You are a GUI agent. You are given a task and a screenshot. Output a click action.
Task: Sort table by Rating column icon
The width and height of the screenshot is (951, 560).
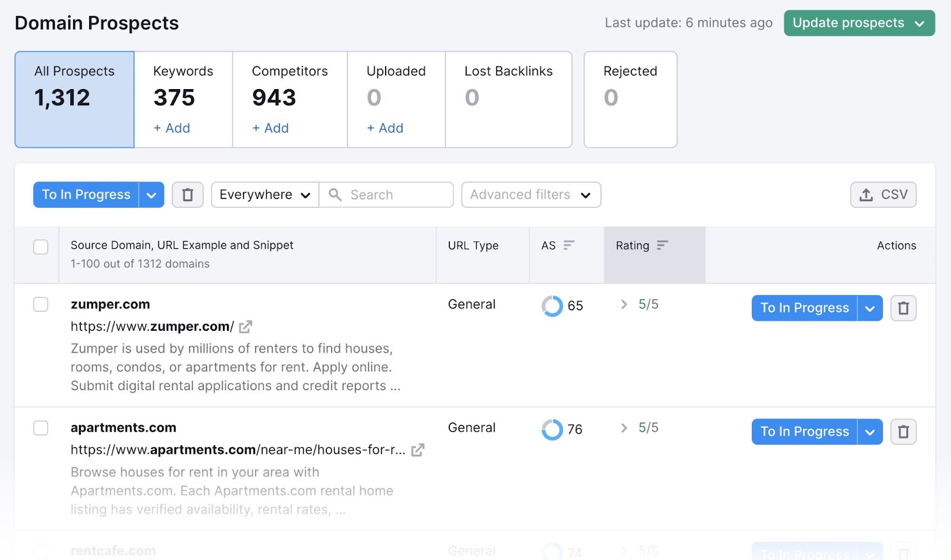point(662,245)
